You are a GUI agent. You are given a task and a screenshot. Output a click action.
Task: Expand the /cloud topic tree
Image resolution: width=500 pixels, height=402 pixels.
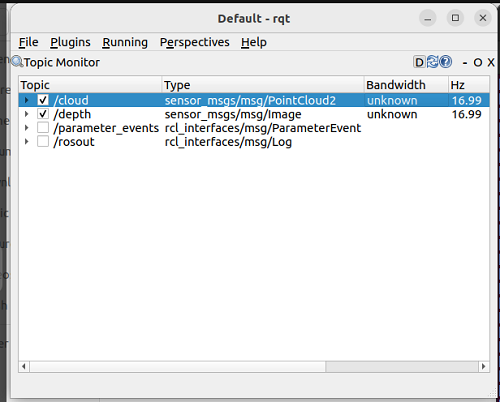click(x=27, y=100)
